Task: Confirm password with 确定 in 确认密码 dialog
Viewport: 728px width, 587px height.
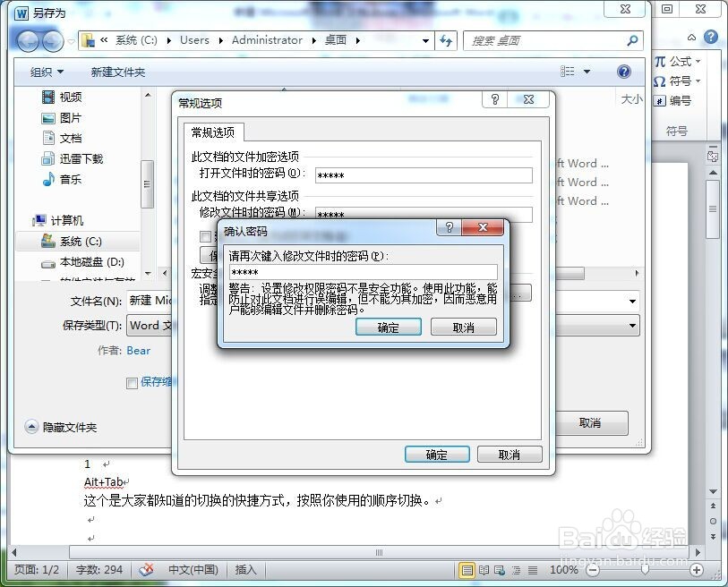Action: [388, 328]
